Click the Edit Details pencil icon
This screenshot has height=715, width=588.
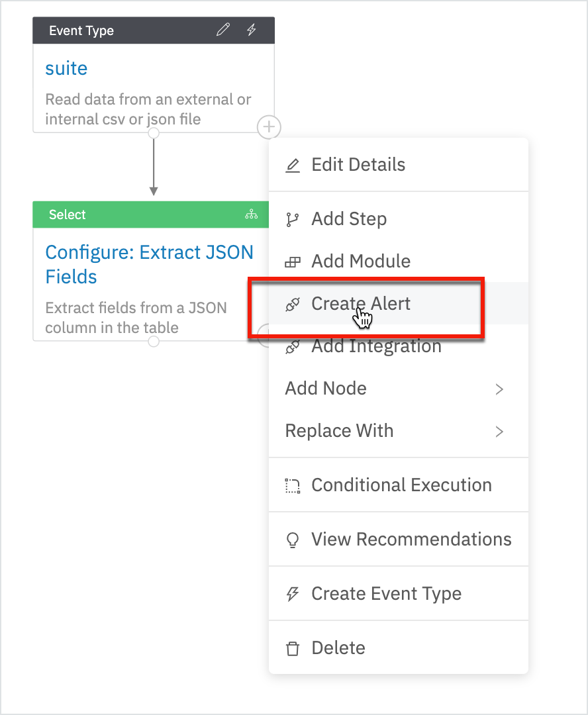pyautogui.click(x=292, y=164)
